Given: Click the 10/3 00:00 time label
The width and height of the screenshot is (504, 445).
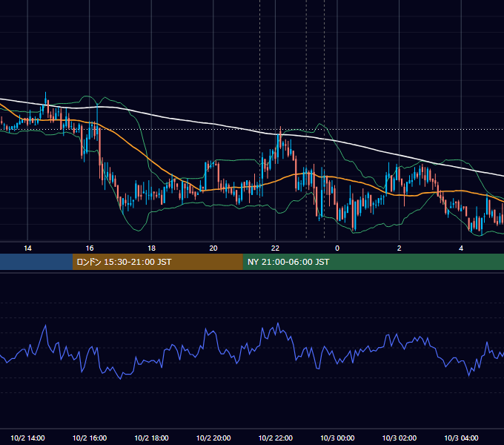Looking at the screenshot, I should pyautogui.click(x=337, y=438).
